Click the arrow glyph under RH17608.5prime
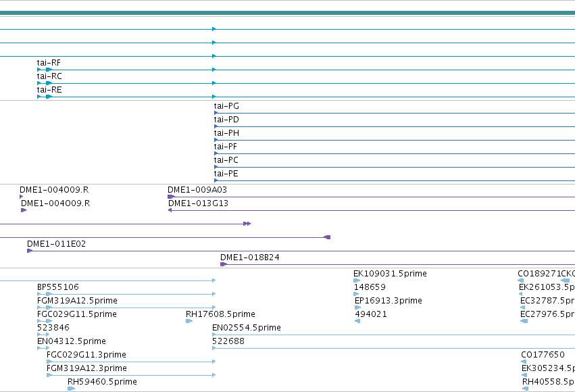The image size is (575, 392). 189,321
